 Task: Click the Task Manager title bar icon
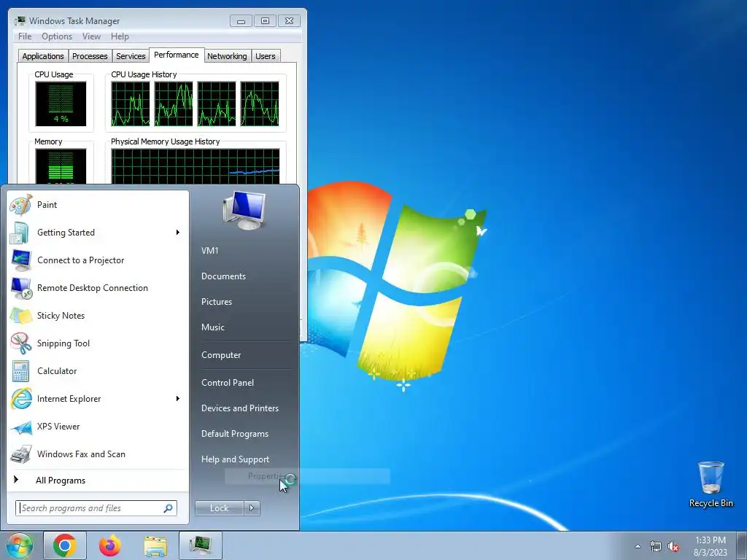coord(20,20)
